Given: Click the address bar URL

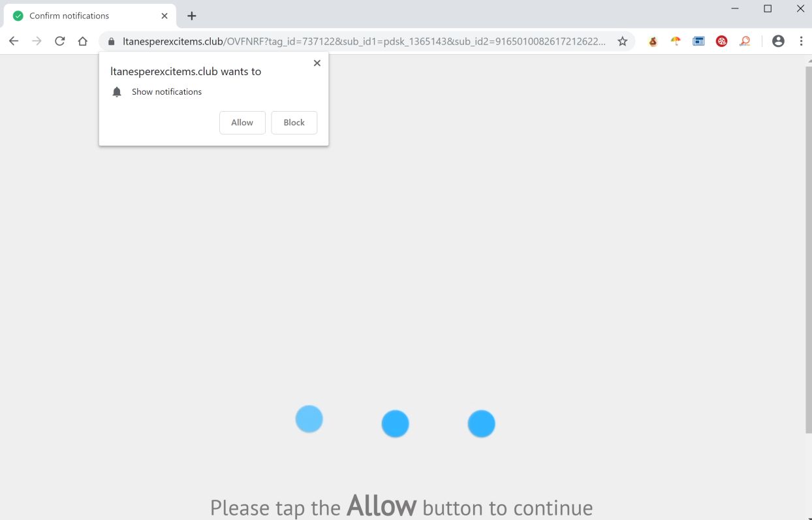Looking at the screenshot, I should [x=364, y=41].
